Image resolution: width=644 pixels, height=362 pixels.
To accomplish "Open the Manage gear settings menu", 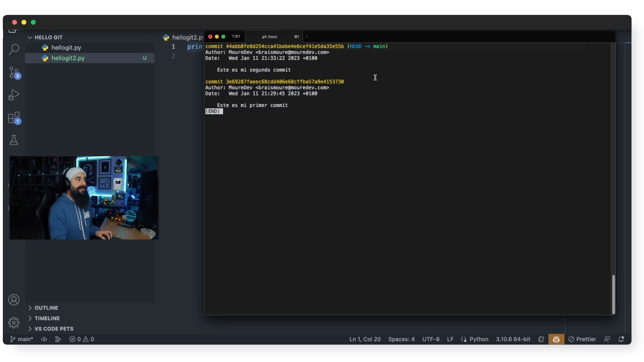I will click(14, 322).
